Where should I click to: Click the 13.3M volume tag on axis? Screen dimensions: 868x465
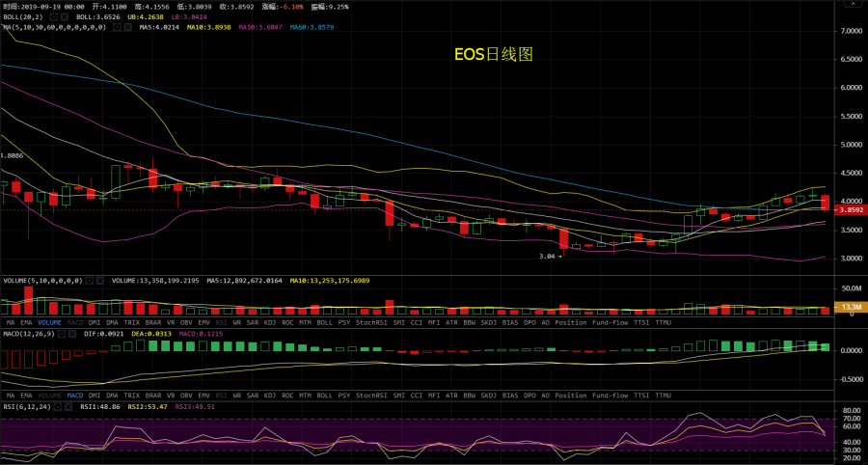point(852,307)
